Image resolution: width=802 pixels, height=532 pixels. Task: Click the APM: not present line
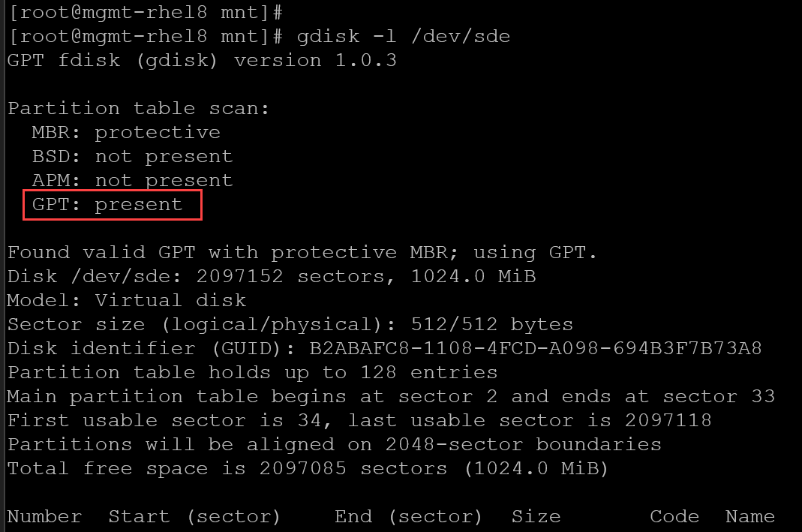[132, 181]
